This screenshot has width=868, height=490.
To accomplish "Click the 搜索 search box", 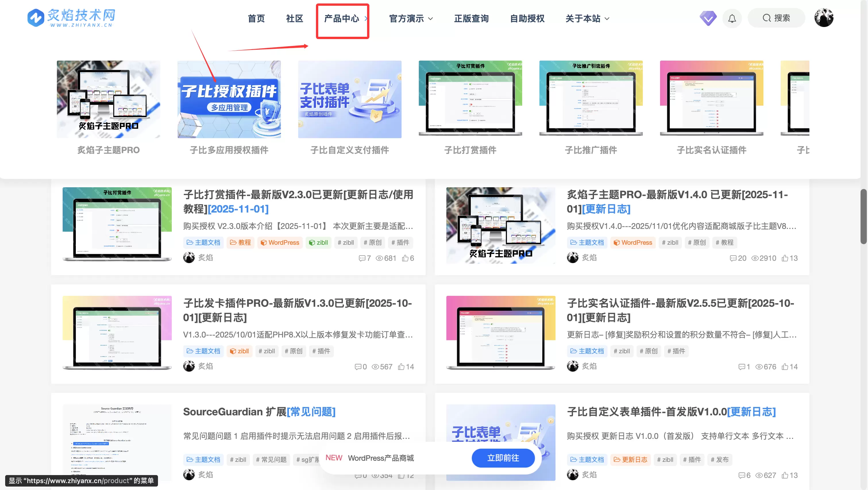I will (776, 18).
